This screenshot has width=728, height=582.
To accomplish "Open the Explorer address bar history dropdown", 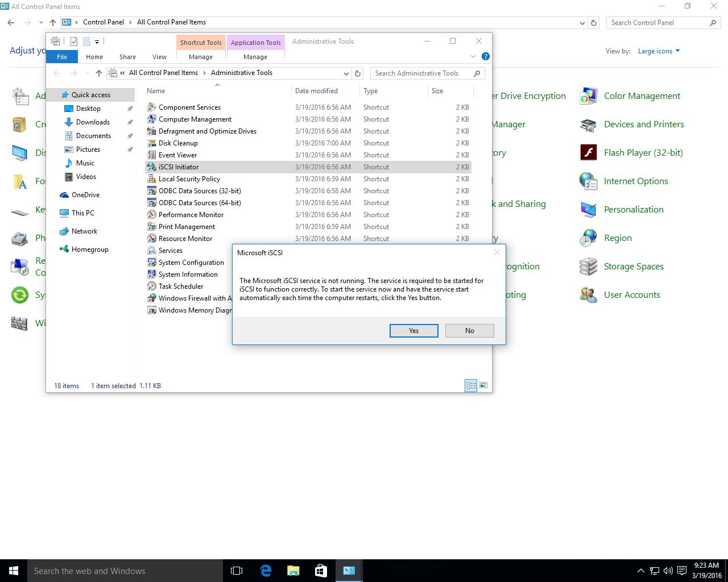I will (346, 73).
